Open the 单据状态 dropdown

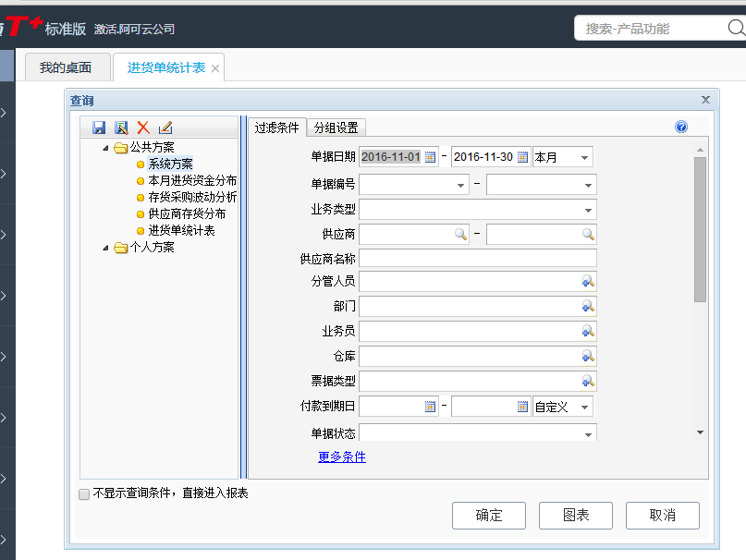(x=588, y=434)
